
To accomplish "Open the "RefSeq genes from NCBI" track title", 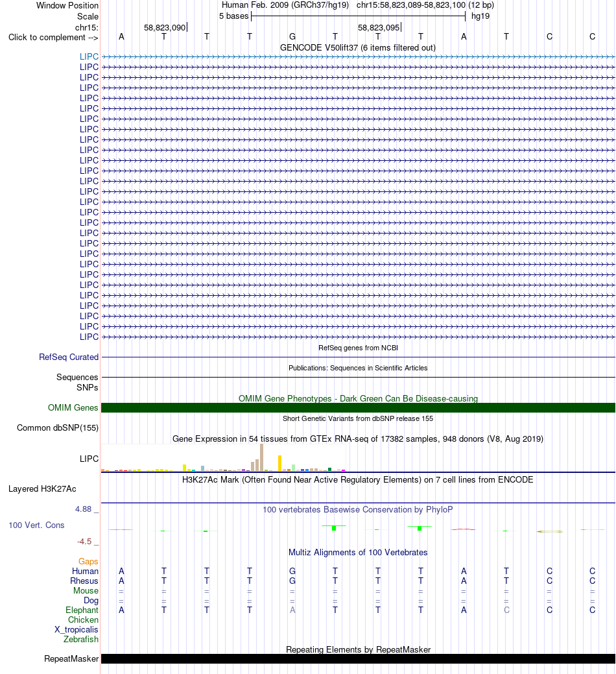I will 358,348.
